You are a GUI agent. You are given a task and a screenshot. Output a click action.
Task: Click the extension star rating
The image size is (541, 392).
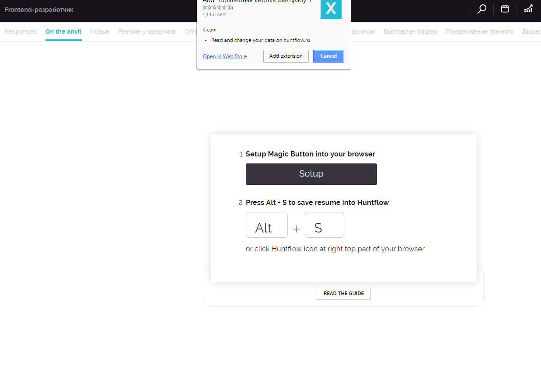tap(214, 7)
